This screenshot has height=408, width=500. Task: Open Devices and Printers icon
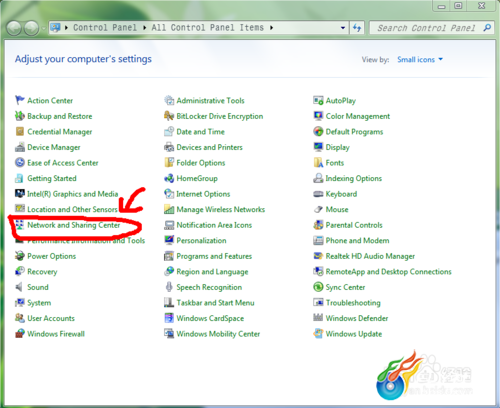[x=169, y=147]
